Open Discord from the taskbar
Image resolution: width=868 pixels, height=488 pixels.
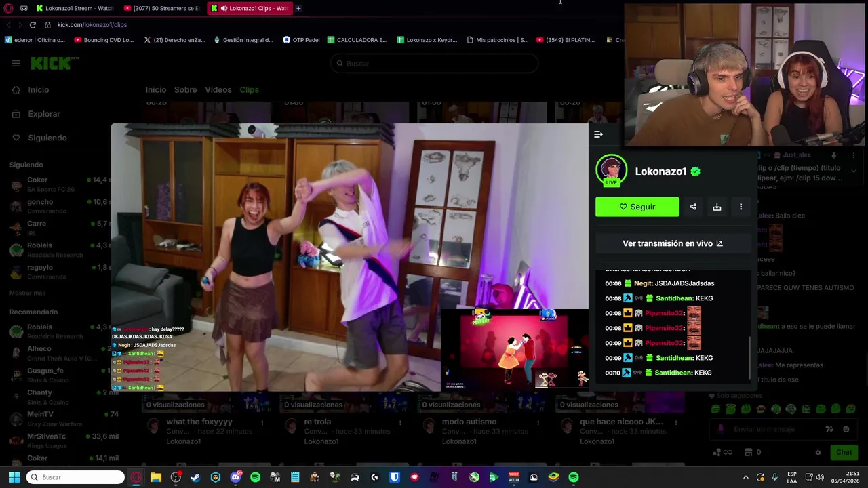235,477
